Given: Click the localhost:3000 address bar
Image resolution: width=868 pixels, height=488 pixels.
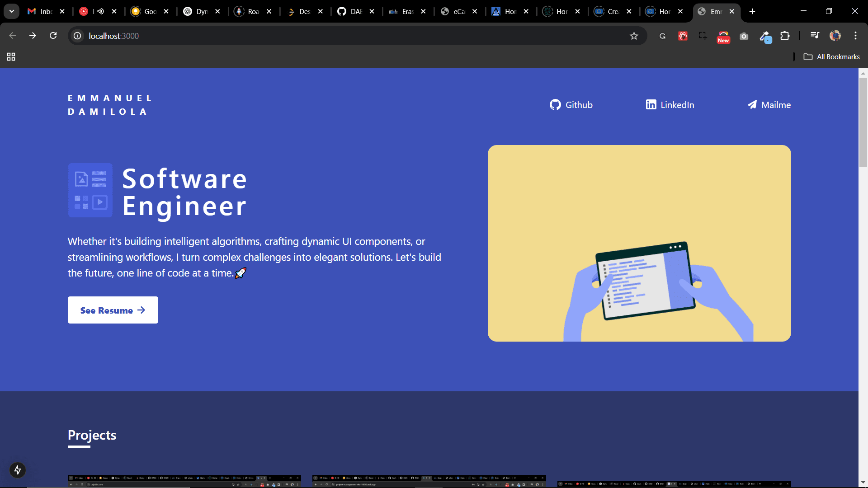Looking at the screenshot, I should (x=316, y=36).
